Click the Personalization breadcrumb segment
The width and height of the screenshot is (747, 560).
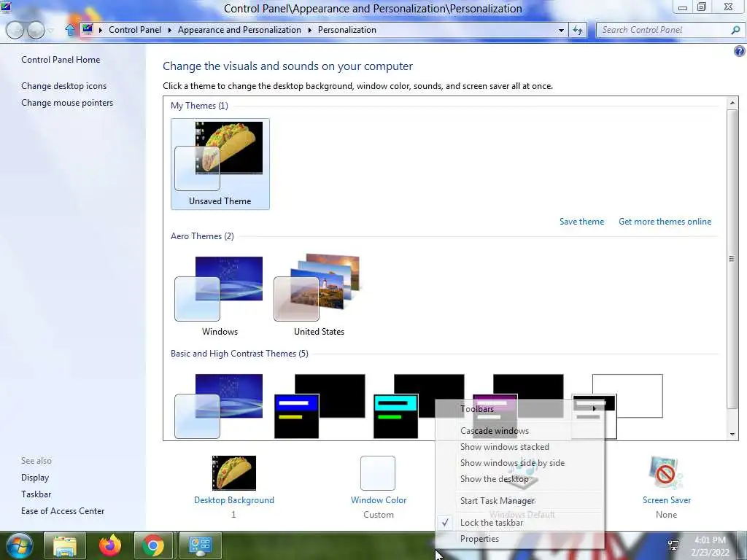347,29
